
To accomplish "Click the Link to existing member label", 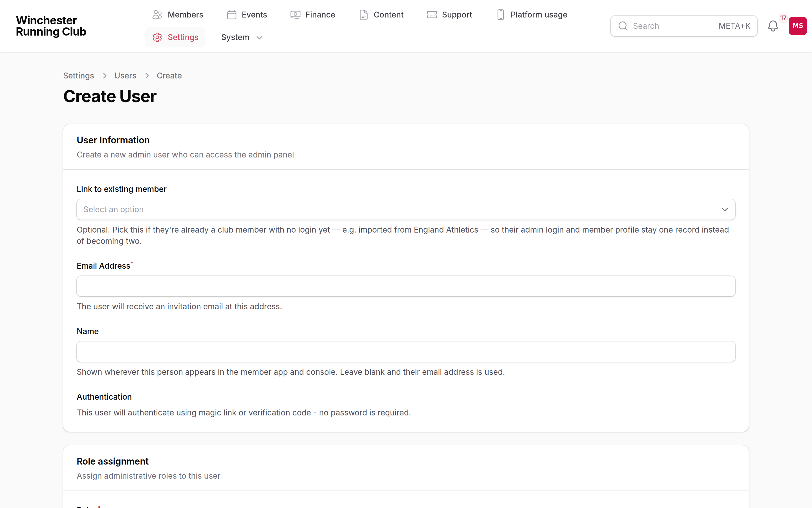I will coord(122,189).
